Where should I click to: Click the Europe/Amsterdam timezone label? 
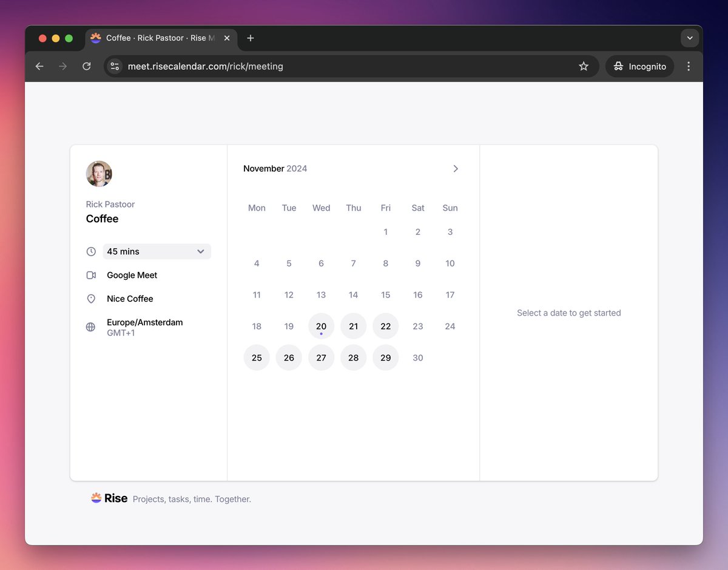pos(145,322)
